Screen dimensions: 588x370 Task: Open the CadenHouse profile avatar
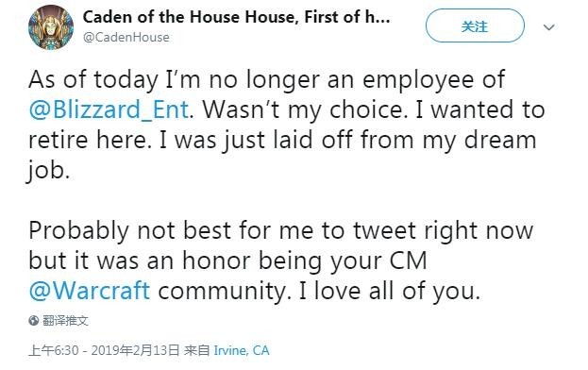click(51, 27)
